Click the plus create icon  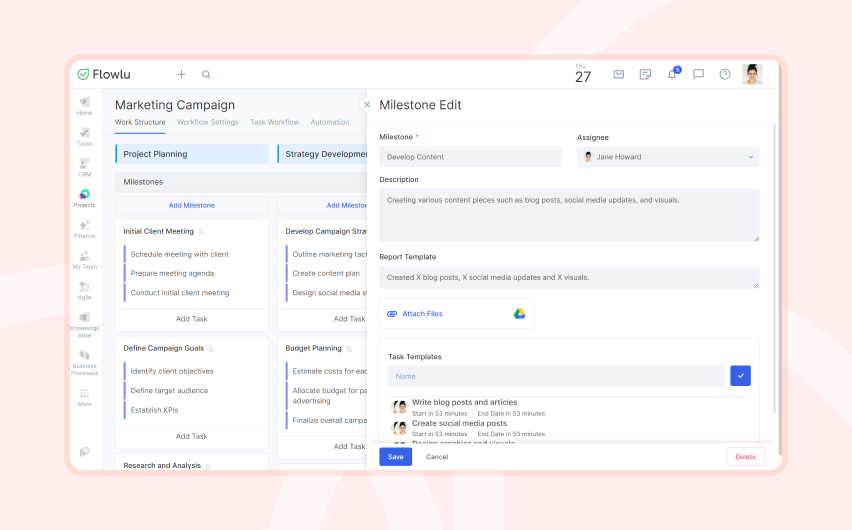click(181, 74)
